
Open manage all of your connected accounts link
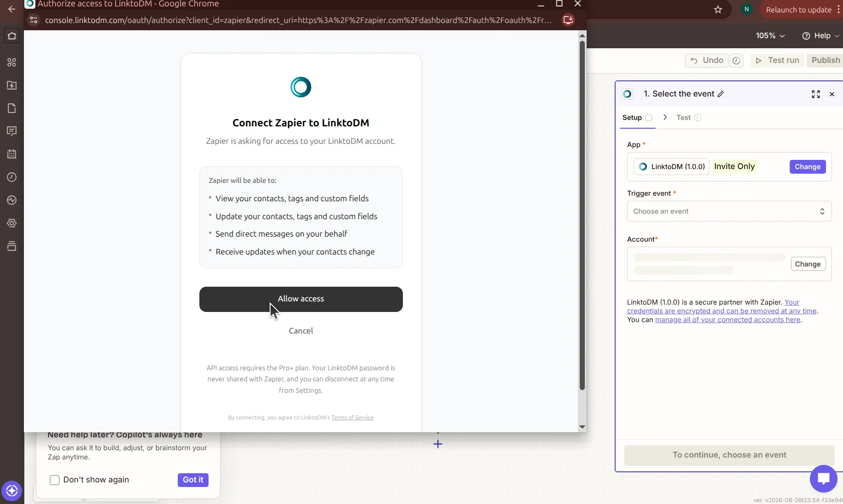[728, 320]
